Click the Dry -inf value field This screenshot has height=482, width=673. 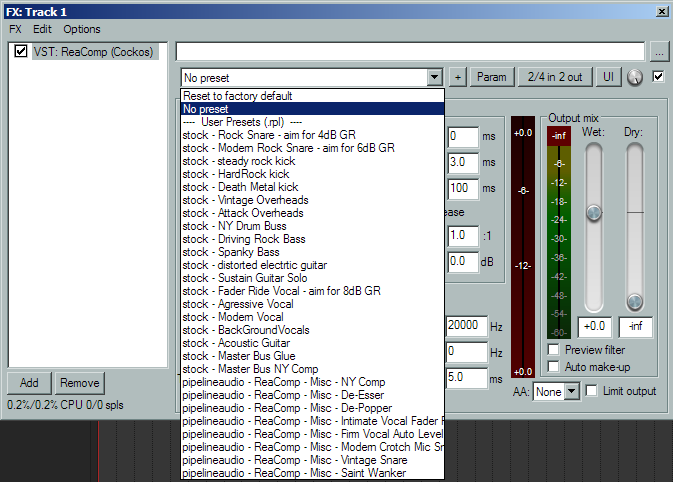point(636,327)
